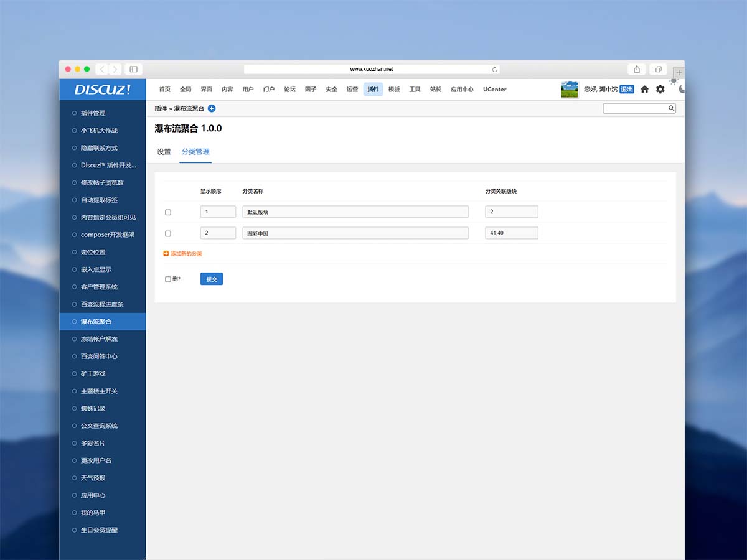Check the box for 图彩中国 row
This screenshot has width=747, height=560.
click(x=168, y=233)
